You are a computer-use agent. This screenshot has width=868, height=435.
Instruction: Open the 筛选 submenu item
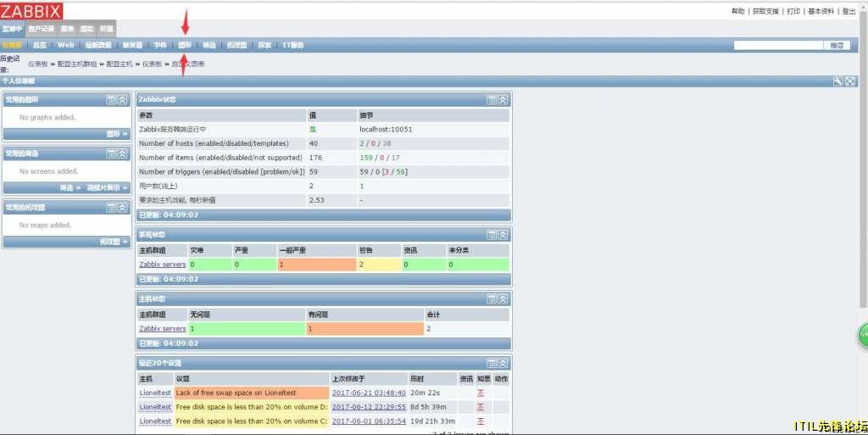[x=209, y=46]
